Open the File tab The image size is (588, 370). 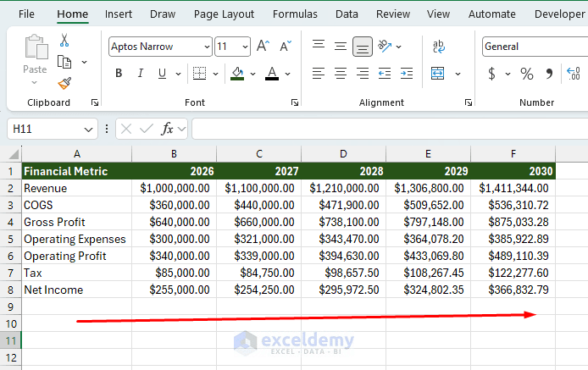click(x=26, y=14)
